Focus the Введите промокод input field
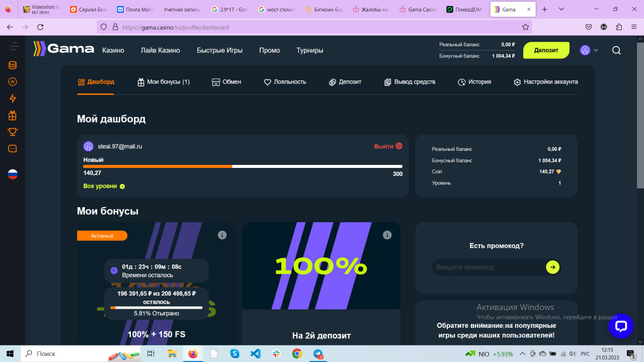This screenshot has width=644, height=362. click(x=489, y=267)
